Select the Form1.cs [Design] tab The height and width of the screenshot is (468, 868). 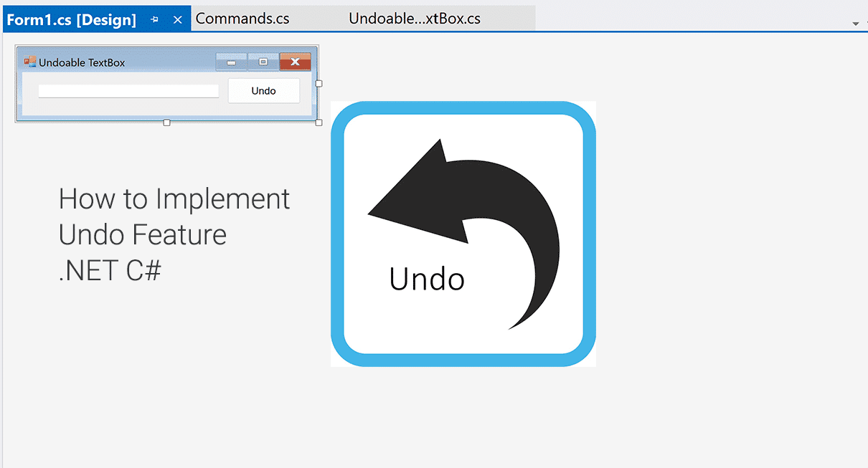[x=72, y=19]
